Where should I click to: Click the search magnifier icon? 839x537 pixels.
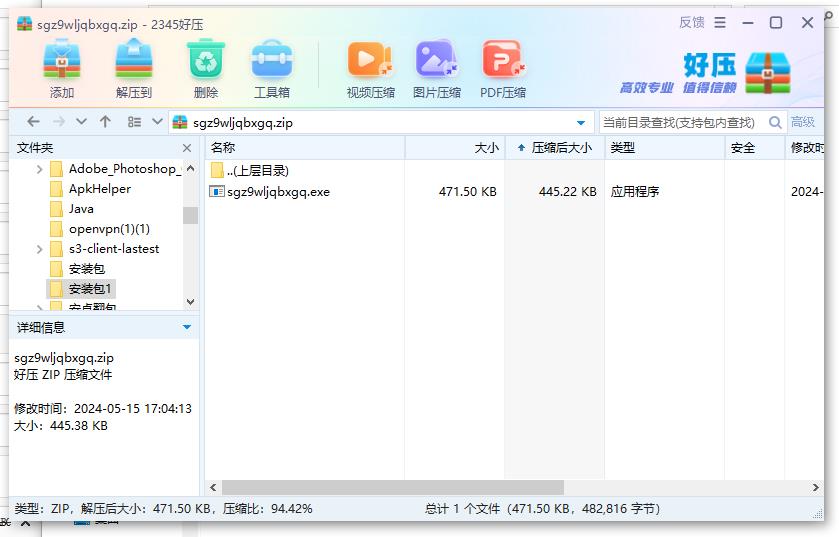click(775, 122)
